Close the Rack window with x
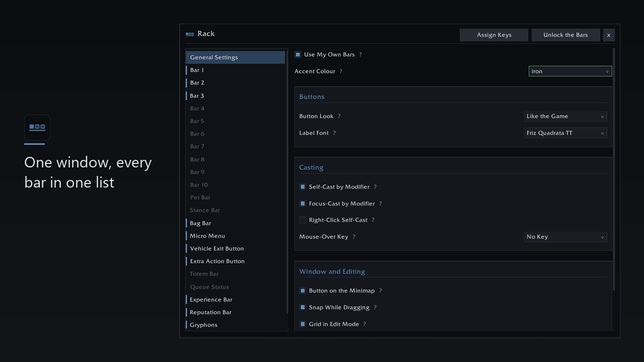The width and height of the screenshot is (644, 362). point(609,35)
